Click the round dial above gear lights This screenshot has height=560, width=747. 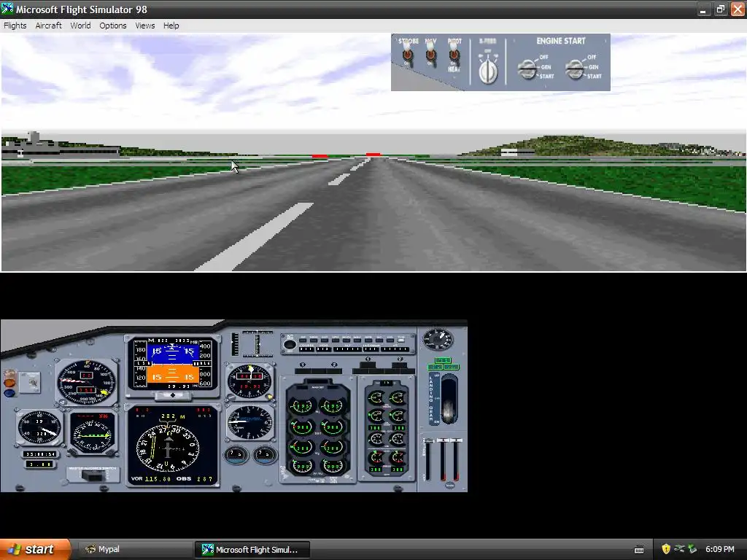(x=438, y=339)
